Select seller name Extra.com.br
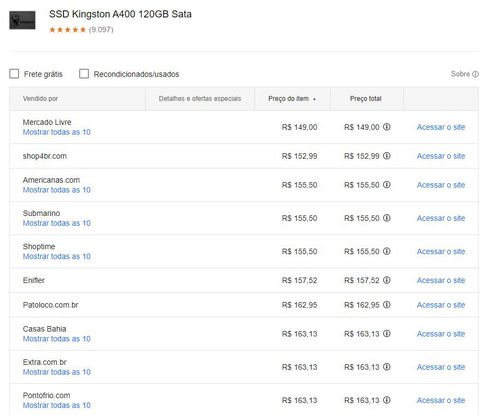The height and width of the screenshot is (415, 500). (45, 362)
